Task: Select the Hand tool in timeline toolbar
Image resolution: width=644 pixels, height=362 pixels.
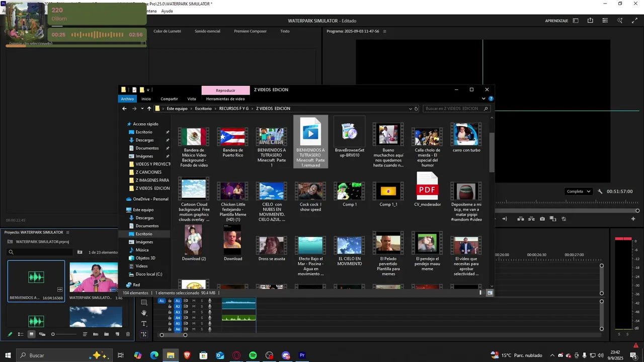Action: pyautogui.click(x=144, y=313)
